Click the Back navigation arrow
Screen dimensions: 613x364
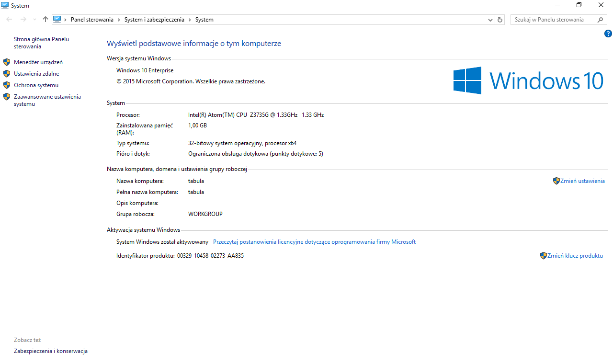coord(10,20)
